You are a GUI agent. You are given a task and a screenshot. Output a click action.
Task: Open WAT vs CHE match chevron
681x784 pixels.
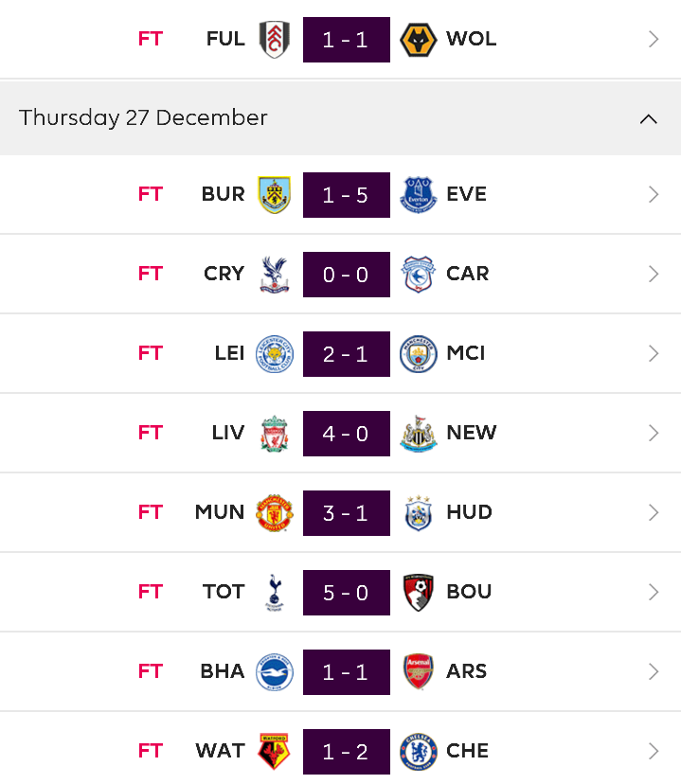pyautogui.click(x=653, y=752)
